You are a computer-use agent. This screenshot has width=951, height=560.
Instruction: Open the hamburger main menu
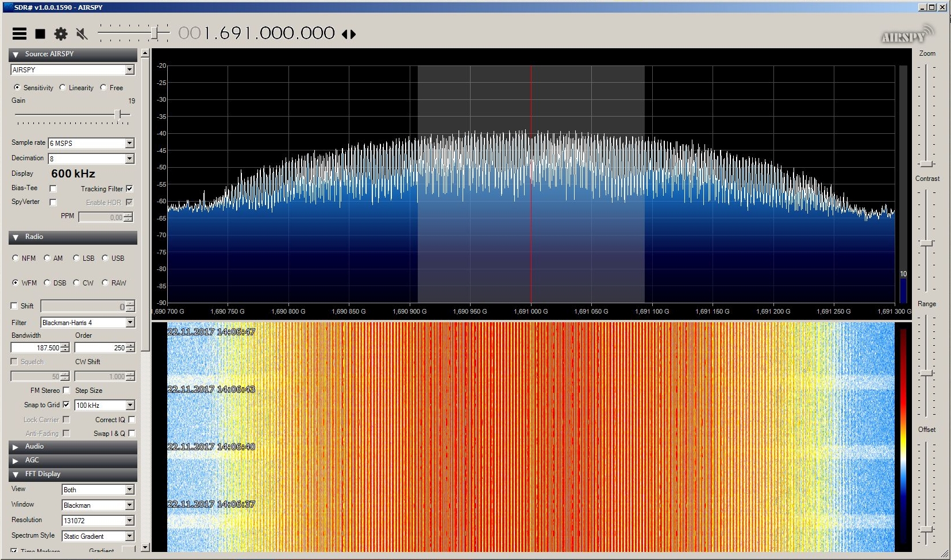(20, 34)
